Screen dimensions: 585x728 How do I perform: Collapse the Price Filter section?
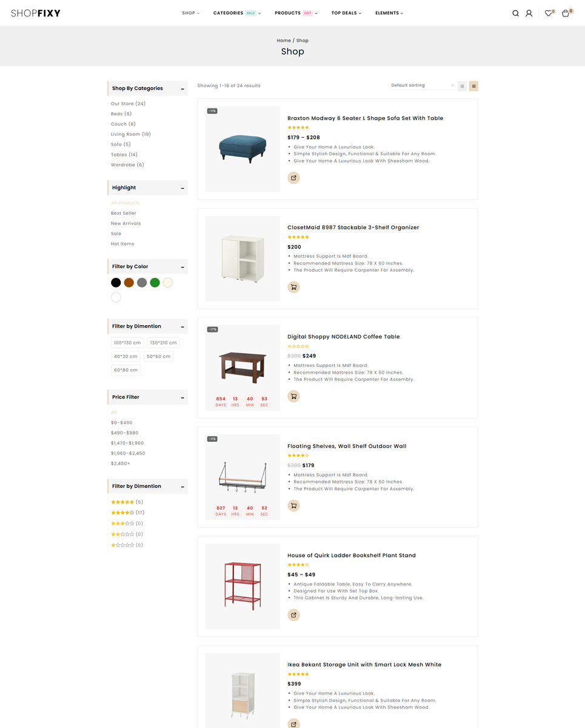(x=182, y=397)
